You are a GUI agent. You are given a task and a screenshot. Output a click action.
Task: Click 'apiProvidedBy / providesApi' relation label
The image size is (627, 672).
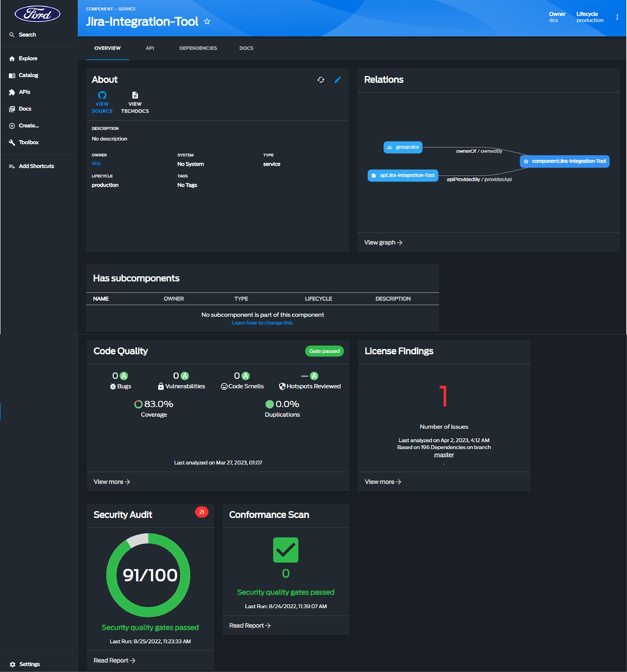pyautogui.click(x=479, y=180)
